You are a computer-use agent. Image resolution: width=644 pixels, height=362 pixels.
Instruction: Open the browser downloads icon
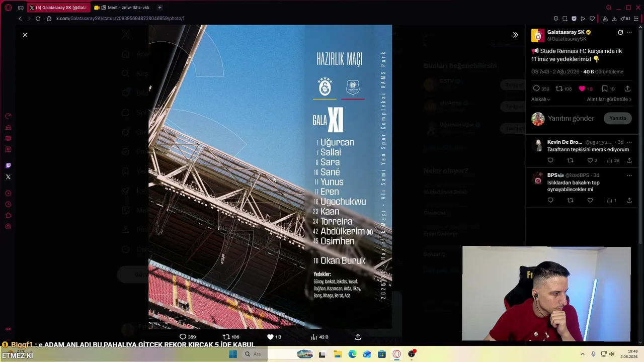pyautogui.click(x=614, y=19)
